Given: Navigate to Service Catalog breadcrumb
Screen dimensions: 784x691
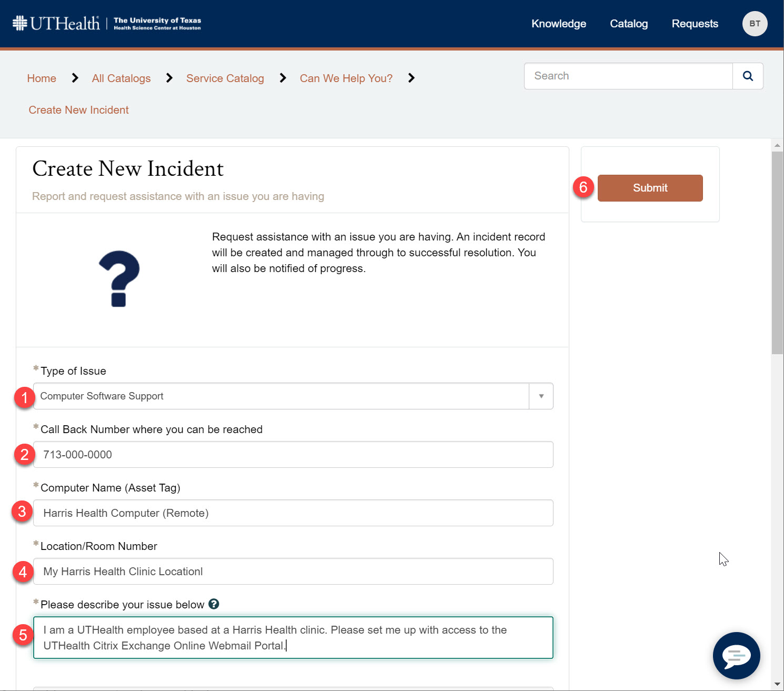Looking at the screenshot, I should 225,78.
